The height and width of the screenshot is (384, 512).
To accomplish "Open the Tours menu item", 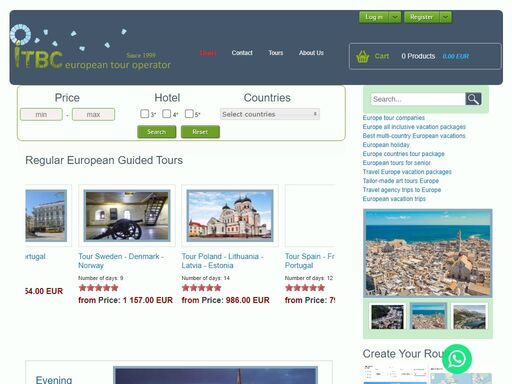I will coord(276,53).
